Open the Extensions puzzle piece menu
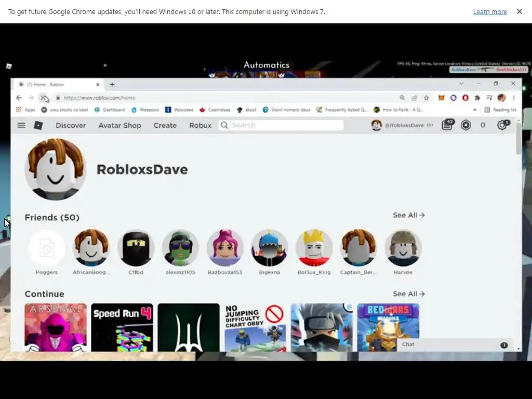This screenshot has height=399, width=532. [x=477, y=98]
